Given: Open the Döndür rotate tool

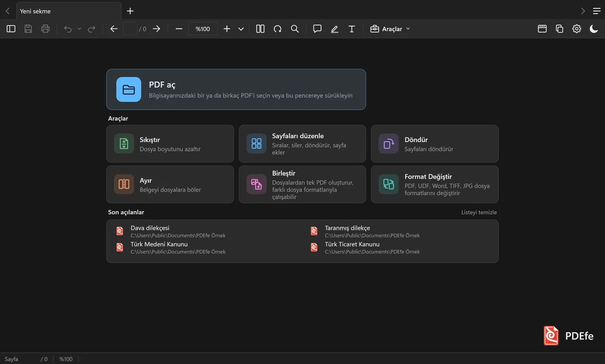Looking at the screenshot, I should 435,144.
